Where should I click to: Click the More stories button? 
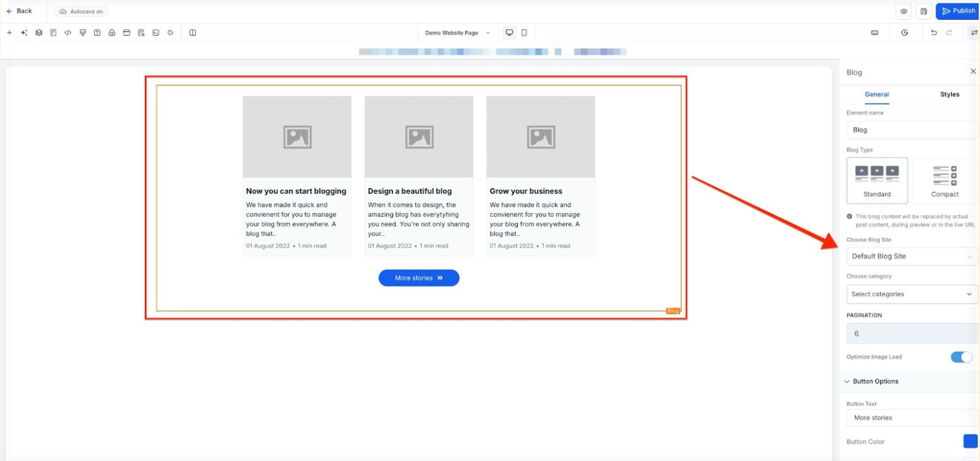419,278
